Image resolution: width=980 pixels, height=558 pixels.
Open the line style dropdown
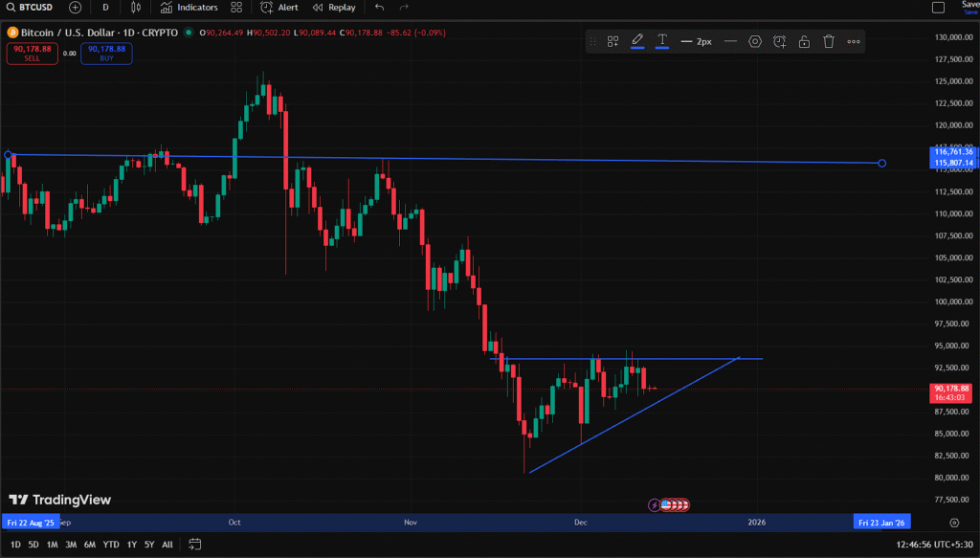point(730,41)
